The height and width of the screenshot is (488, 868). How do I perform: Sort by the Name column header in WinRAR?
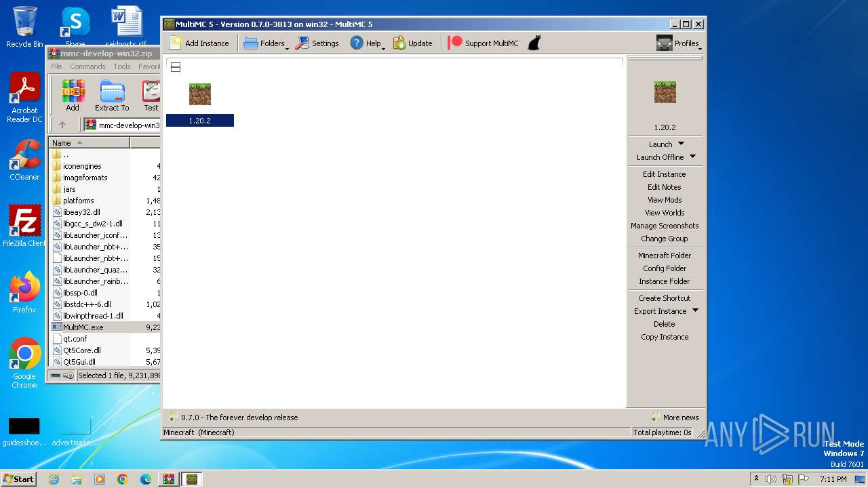pyautogui.click(x=90, y=143)
